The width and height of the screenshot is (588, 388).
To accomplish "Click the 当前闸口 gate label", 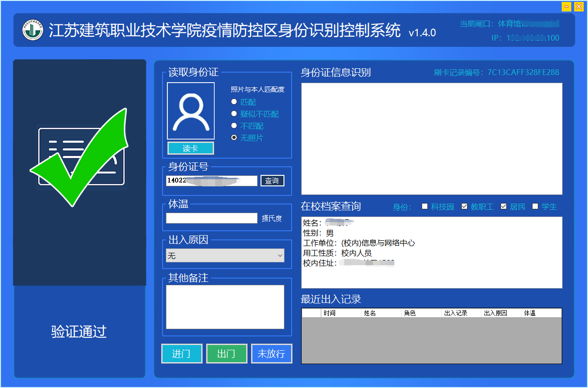I will [510, 23].
